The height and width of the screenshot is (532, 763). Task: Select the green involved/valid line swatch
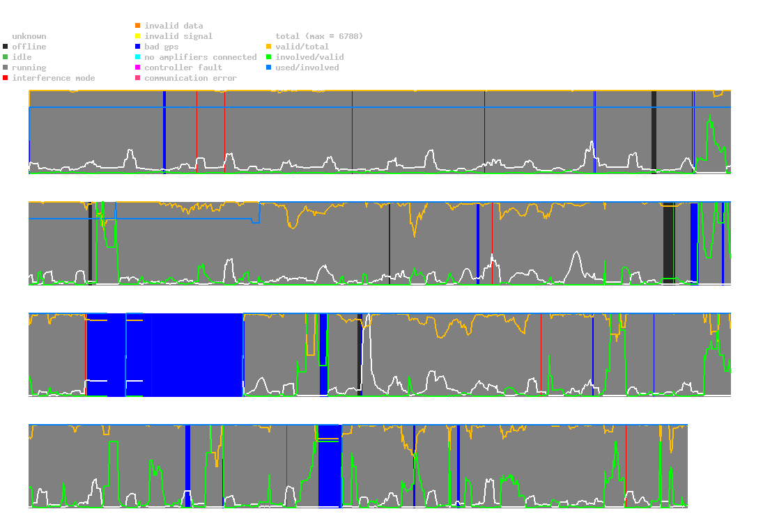click(268, 57)
